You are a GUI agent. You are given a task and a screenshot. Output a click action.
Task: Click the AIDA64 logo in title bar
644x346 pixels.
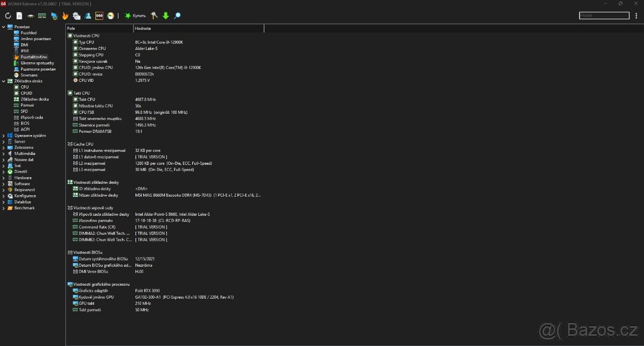coord(3,4)
